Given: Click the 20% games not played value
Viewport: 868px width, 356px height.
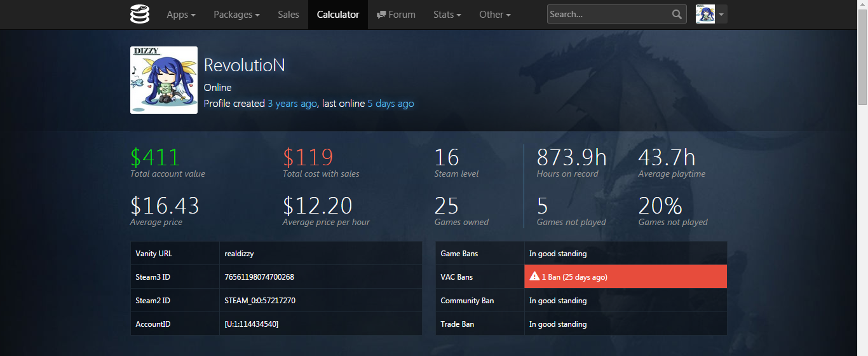Looking at the screenshot, I should [660, 205].
